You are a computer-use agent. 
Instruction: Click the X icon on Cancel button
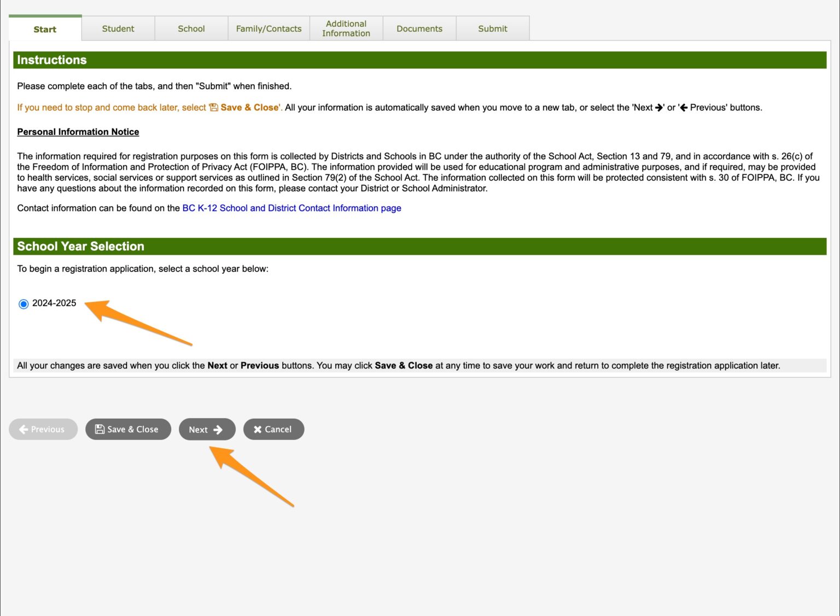[x=258, y=430]
